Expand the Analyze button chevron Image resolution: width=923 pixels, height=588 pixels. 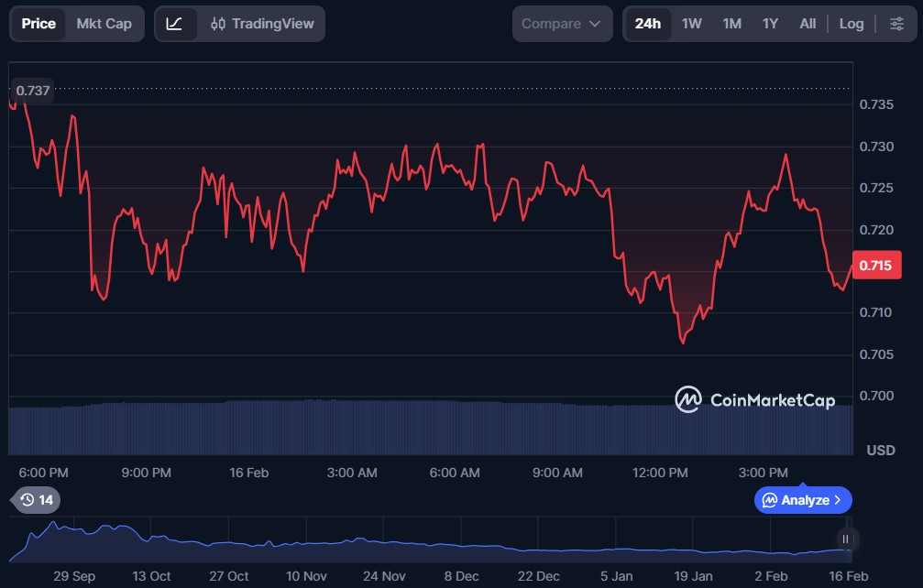point(838,500)
